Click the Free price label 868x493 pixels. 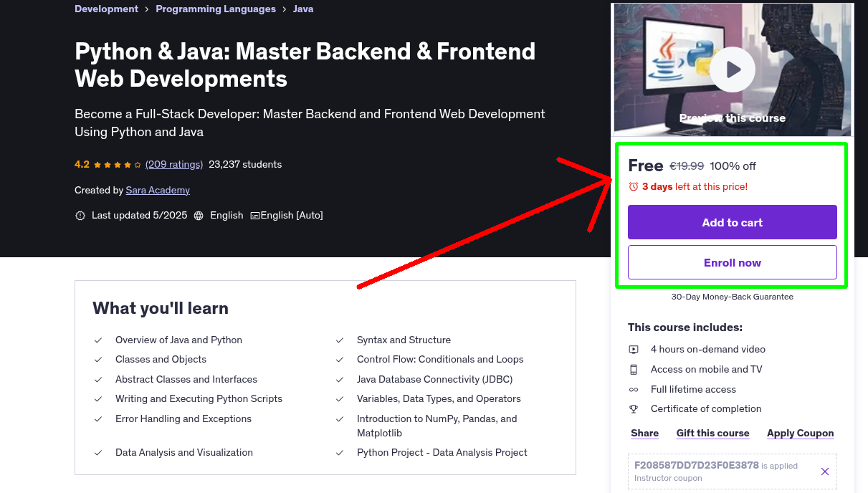646,166
